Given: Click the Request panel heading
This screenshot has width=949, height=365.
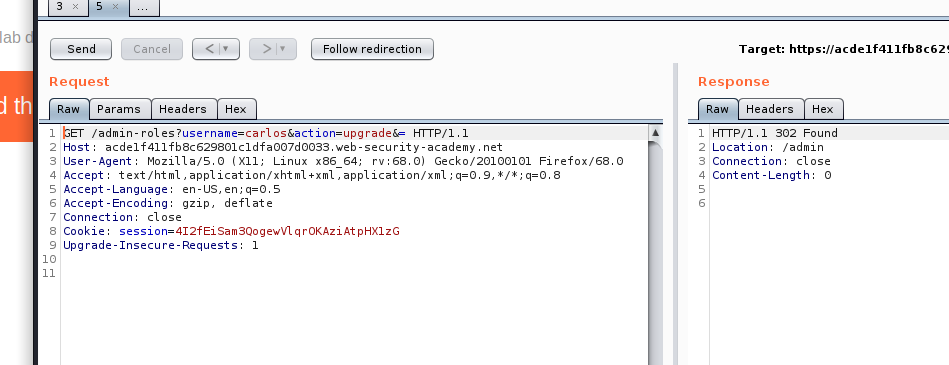Looking at the screenshot, I should [79, 82].
